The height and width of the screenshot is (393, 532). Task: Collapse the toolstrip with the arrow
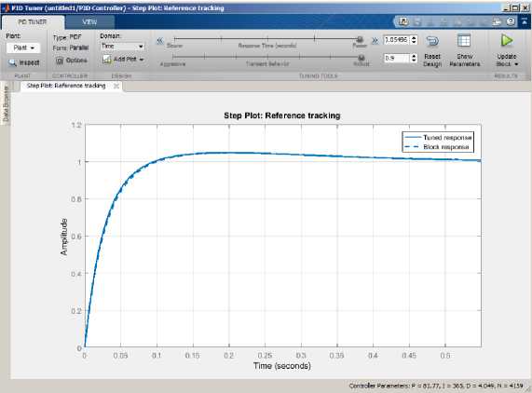coord(525,21)
